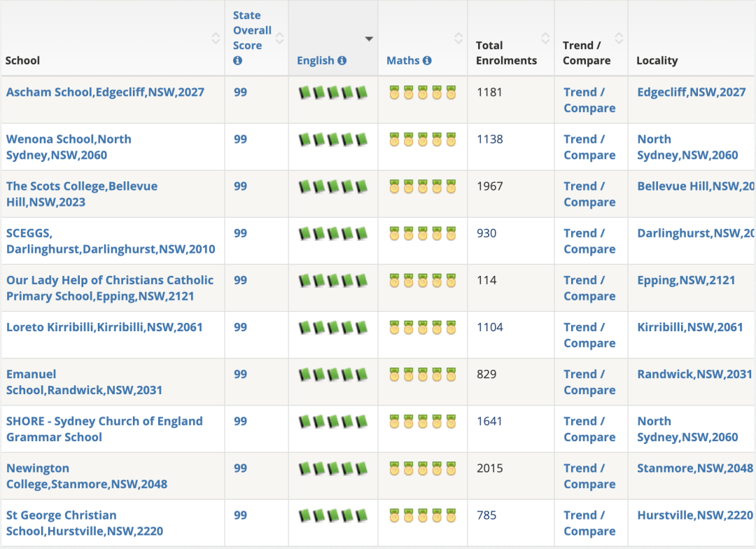
Task: Click English book rating for Newington College
Action: point(333,468)
